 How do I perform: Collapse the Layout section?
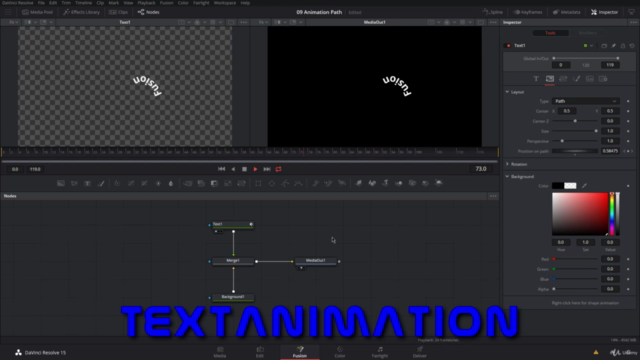(507, 92)
